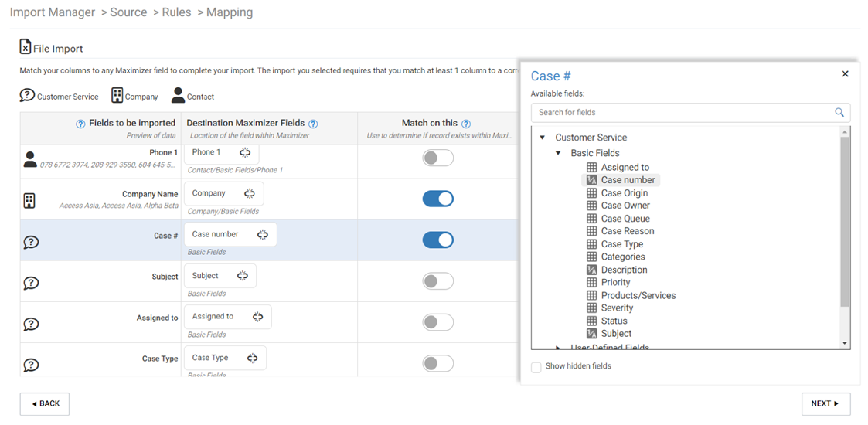
Task: Click table icon beside Priority
Action: click(591, 282)
